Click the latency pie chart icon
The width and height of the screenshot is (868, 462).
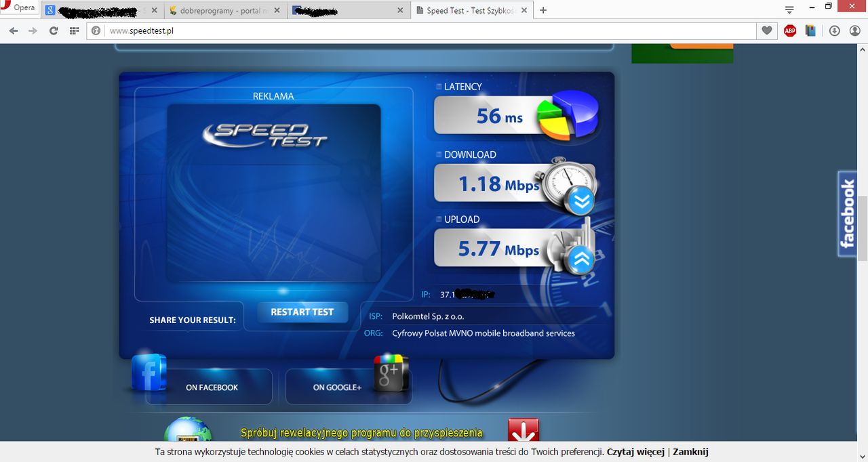point(568,115)
